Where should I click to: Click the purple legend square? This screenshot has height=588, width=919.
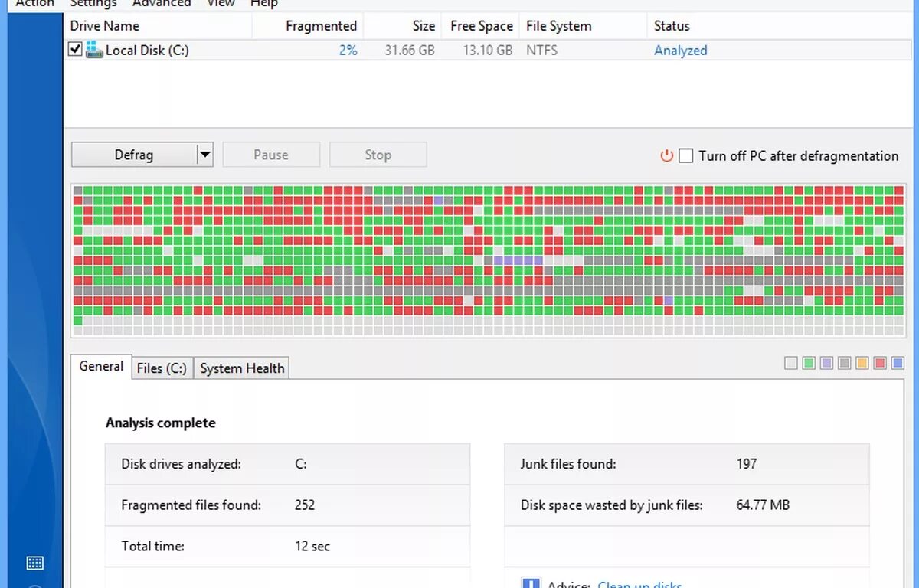coord(826,363)
